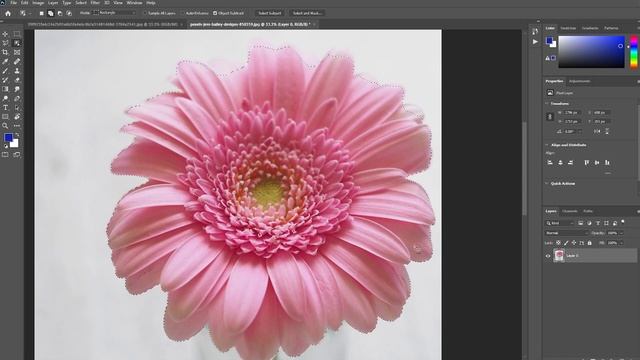
Task: Toggle the lock image pixels button
Action: (x=566, y=243)
